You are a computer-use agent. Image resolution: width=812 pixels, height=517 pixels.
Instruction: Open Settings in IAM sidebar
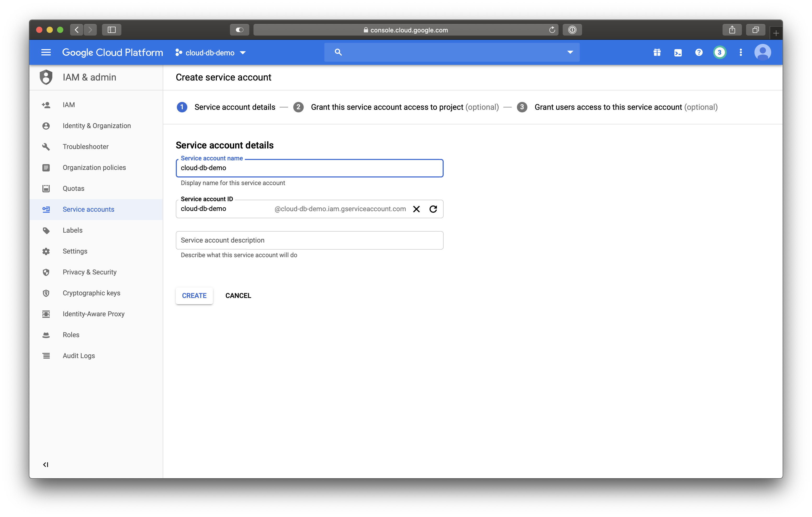pyautogui.click(x=96, y=251)
